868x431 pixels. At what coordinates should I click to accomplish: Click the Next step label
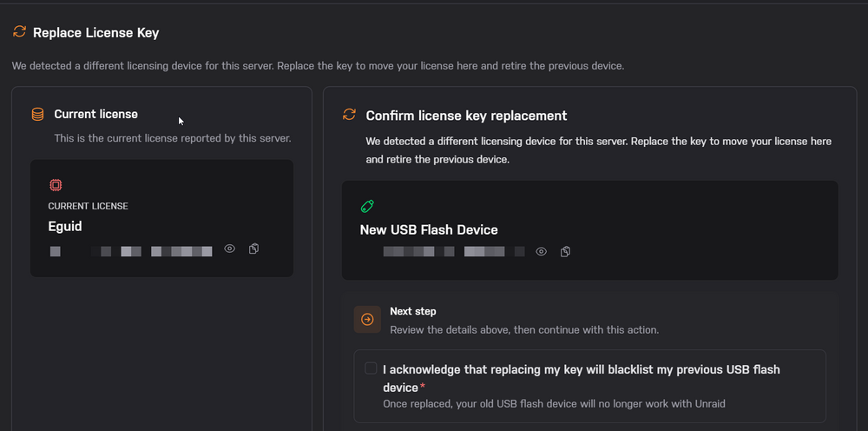point(413,311)
